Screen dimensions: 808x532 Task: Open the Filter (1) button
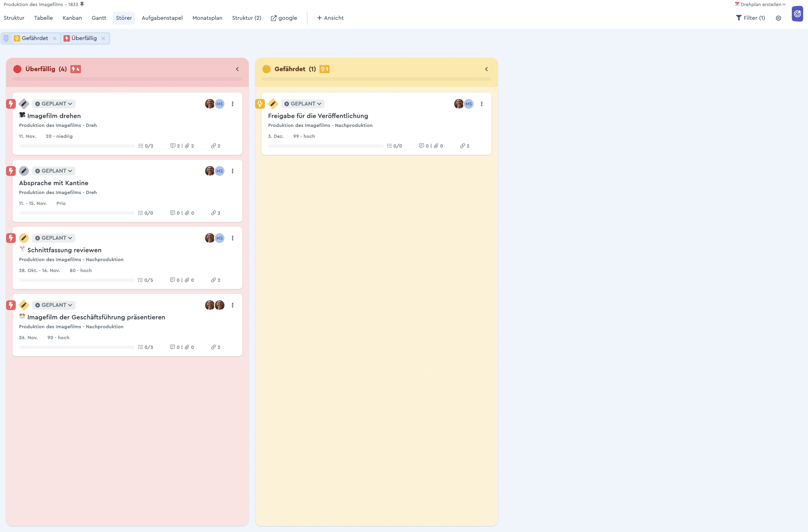pos(751,18)
